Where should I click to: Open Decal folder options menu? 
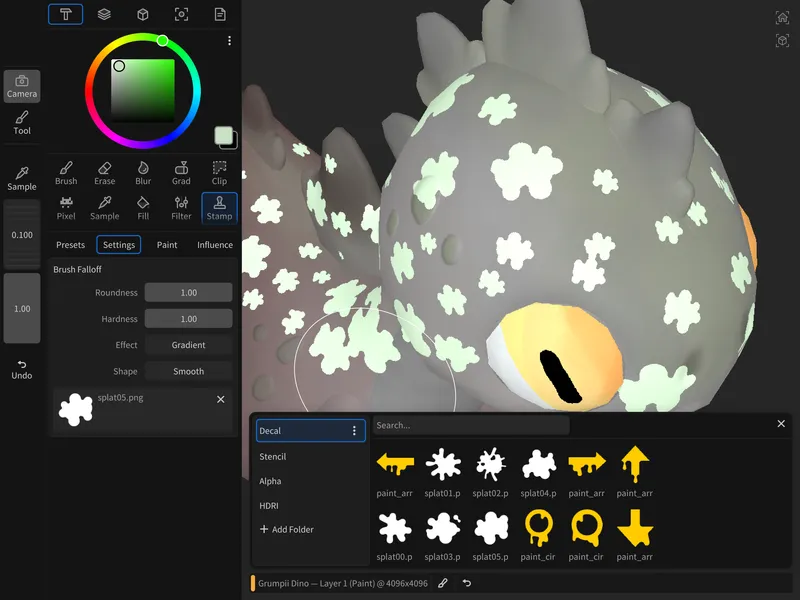[353, 431]
